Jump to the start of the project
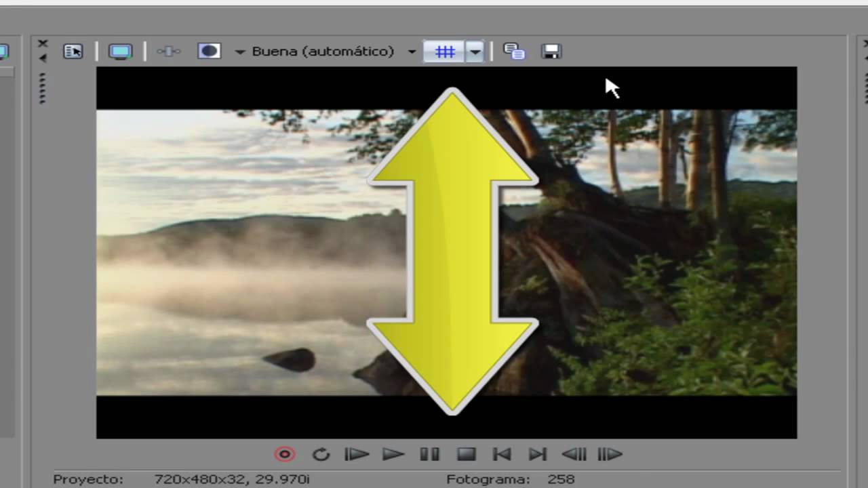868x488 pixels. [501, 454]
